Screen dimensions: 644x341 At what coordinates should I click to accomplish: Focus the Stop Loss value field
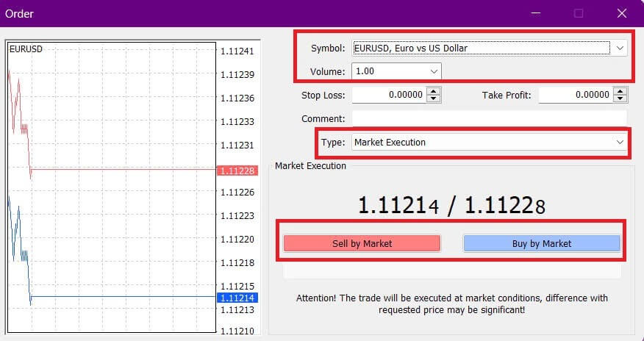coord(388,95)
